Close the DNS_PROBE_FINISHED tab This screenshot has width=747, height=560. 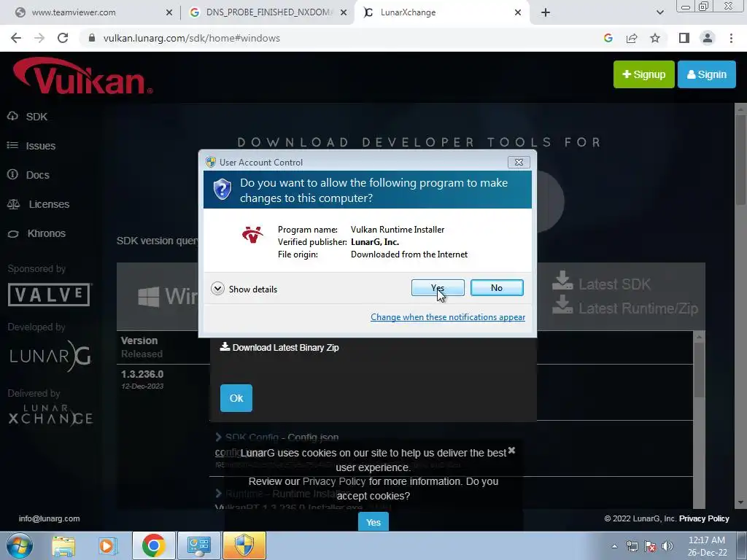pyautogui.click(x=343, y=12)
